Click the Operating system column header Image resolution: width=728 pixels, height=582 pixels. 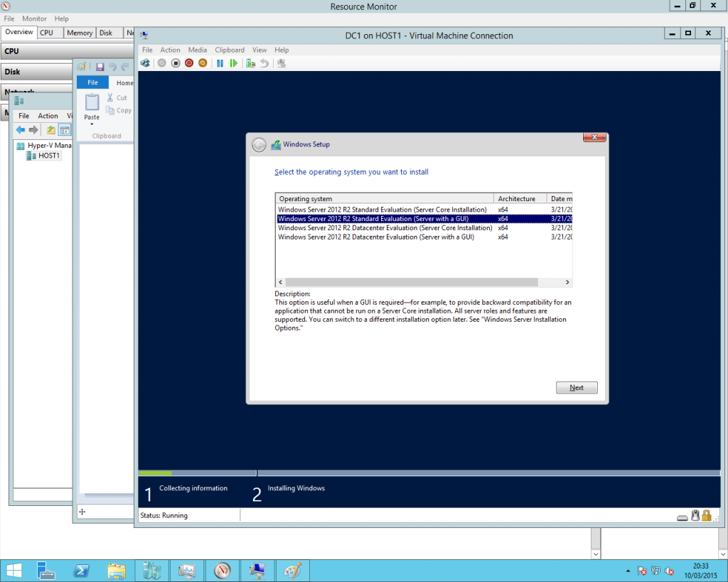coord(385,199)
